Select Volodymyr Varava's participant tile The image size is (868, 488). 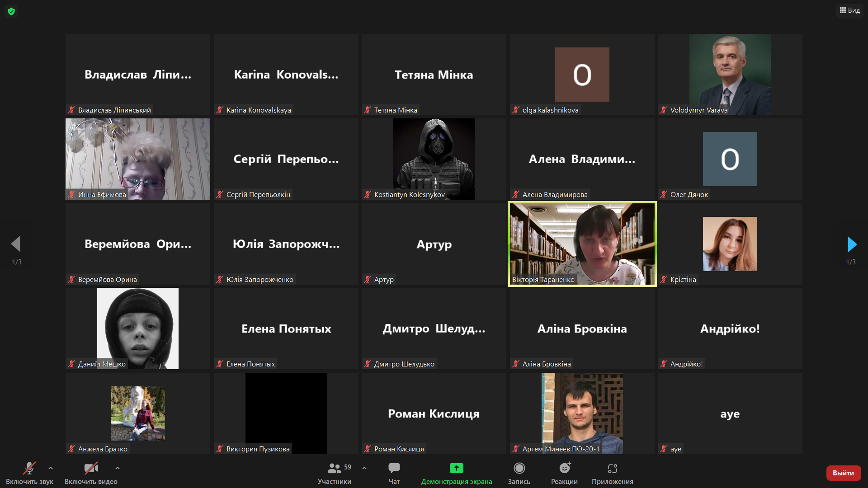730,75
